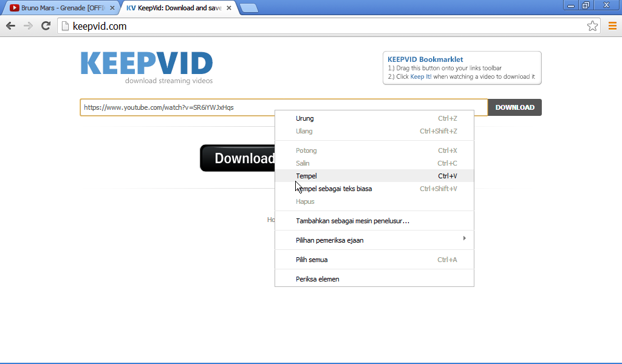Choose Tempel to paste
Viewport: 622px width, 364px height.
point(374,176)
